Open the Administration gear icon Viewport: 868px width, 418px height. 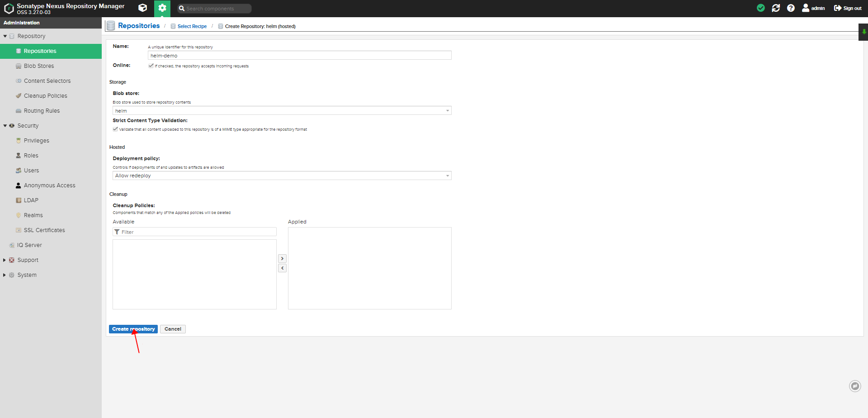162,8
